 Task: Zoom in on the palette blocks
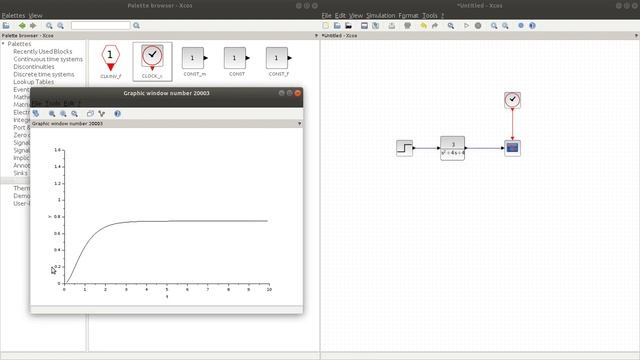point(49,26)
